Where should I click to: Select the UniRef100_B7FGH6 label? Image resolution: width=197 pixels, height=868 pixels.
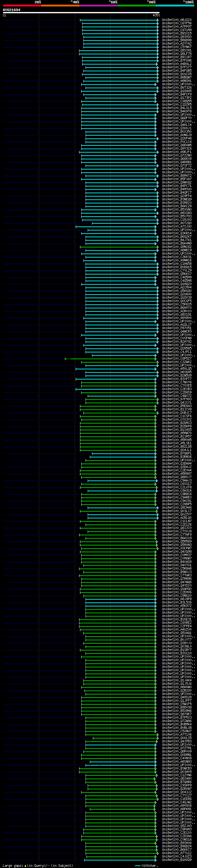pyautogui.click(x=176, y=60)
